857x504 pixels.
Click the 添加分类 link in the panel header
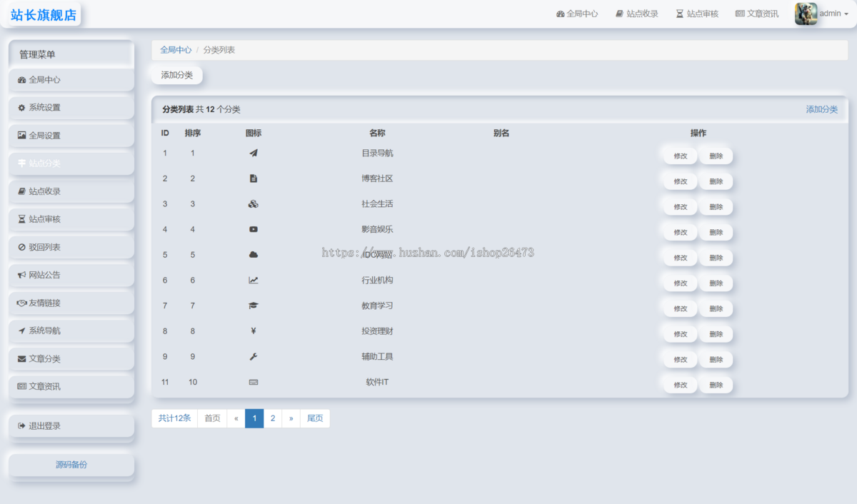click(822, 109)
